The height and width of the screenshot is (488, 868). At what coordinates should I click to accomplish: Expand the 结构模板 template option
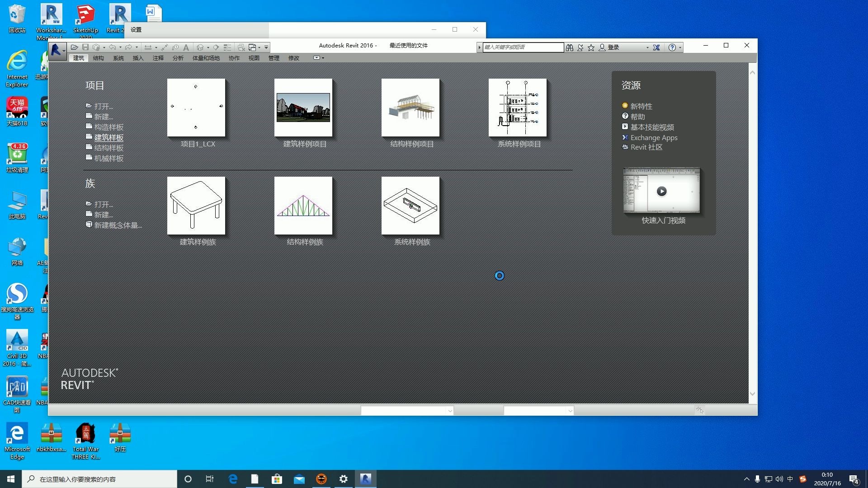click(108, 147)
